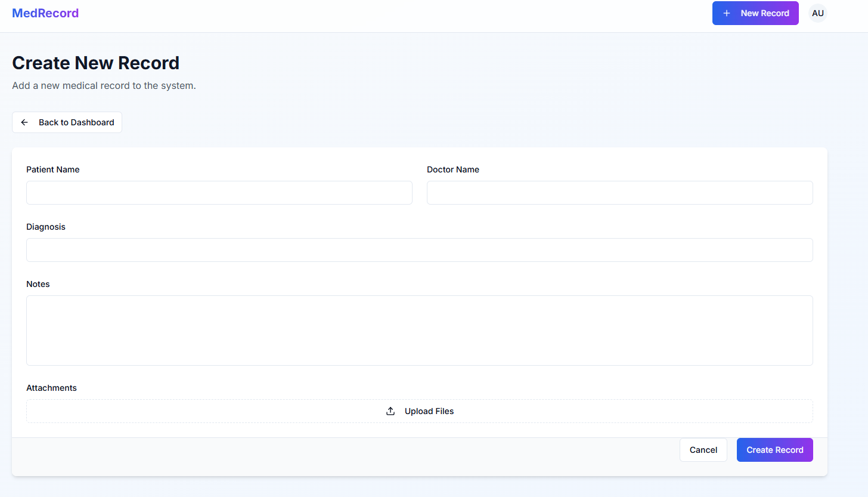Screen dimensions: 868x497
Task: Click the plus icon in New Record
Action: (726, 13)
